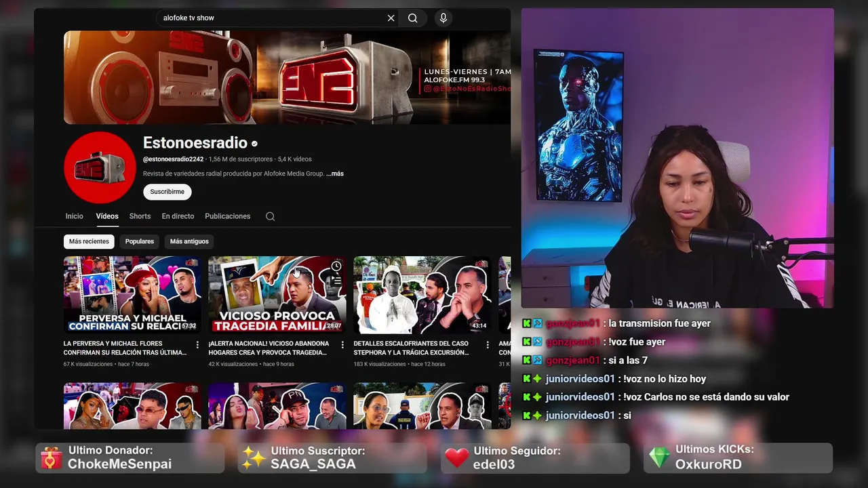
Task: Click chat username gonzjean01 on 'si a las 7'
Action: (x=573, y=361)
